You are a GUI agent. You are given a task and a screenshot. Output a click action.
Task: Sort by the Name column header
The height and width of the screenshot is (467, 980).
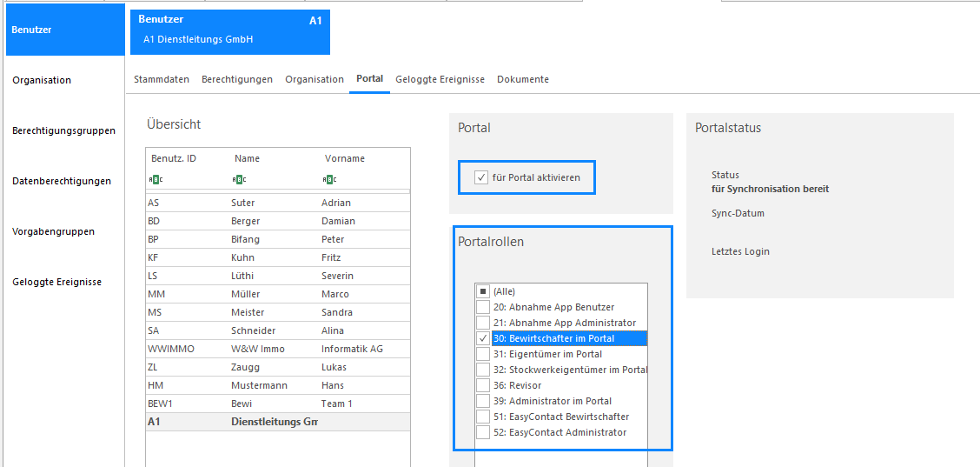click(247, 158)
